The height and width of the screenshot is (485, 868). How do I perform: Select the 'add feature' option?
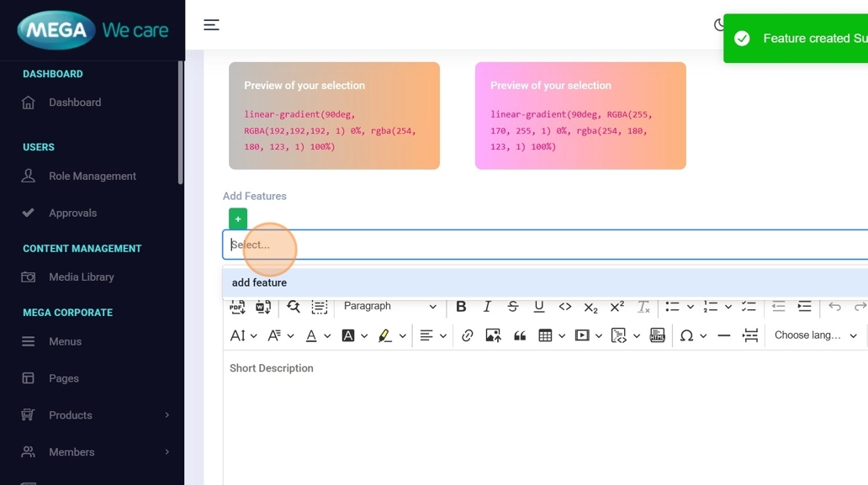tap(259, 283)
